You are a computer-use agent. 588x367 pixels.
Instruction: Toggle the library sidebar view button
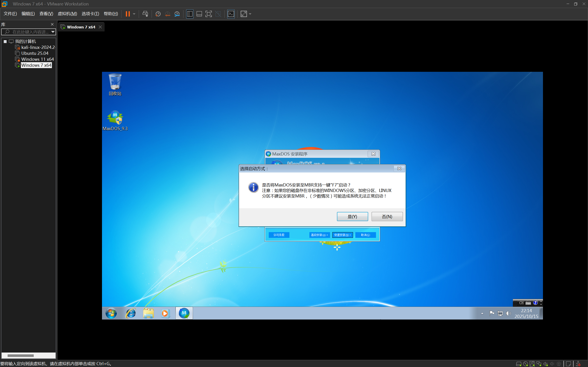pyautogui.click(x=190, y=14)
